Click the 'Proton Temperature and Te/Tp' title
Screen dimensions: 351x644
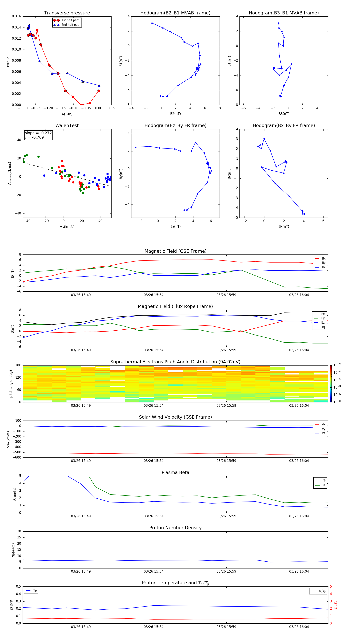175,583
